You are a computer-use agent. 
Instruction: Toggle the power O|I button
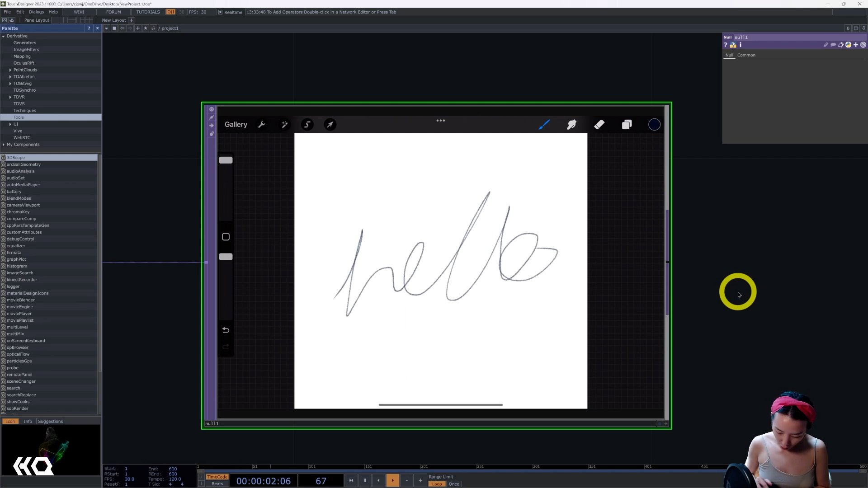tap(171, 12)
